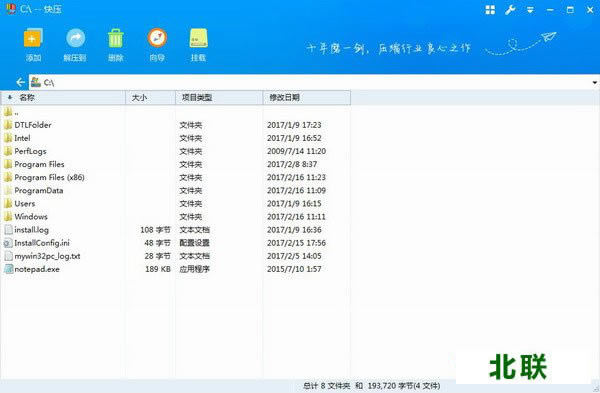The image size is (600, 393).
Task: Click the "2015/7/10 1:57" date cell
Action: click(x=294, y=269)
